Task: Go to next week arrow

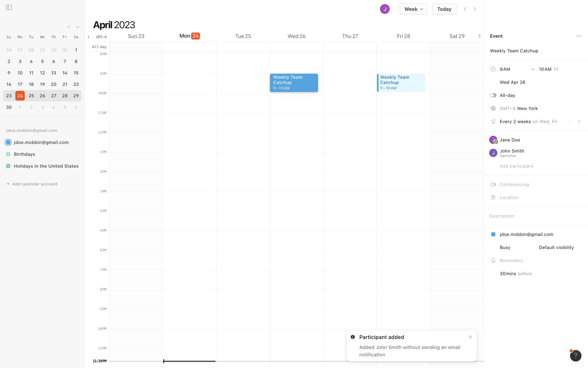Action: [475, 9]
